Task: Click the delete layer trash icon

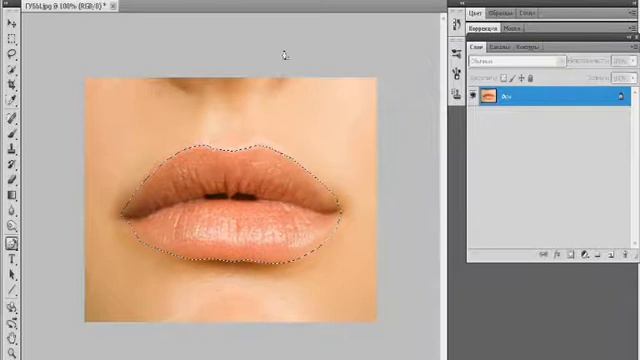Action: pos(624,255)
